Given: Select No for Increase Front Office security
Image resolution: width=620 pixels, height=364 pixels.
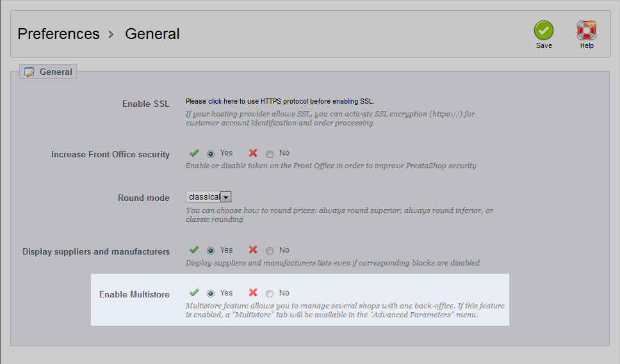Looking at the screenshot, I should tap(270, 154).
